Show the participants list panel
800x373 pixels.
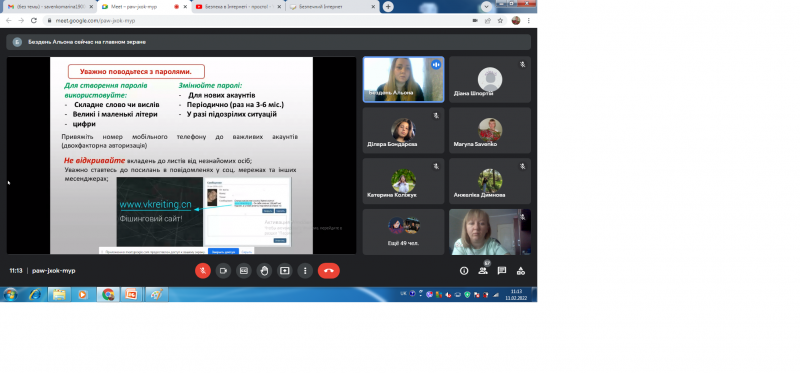pos(483,271)
